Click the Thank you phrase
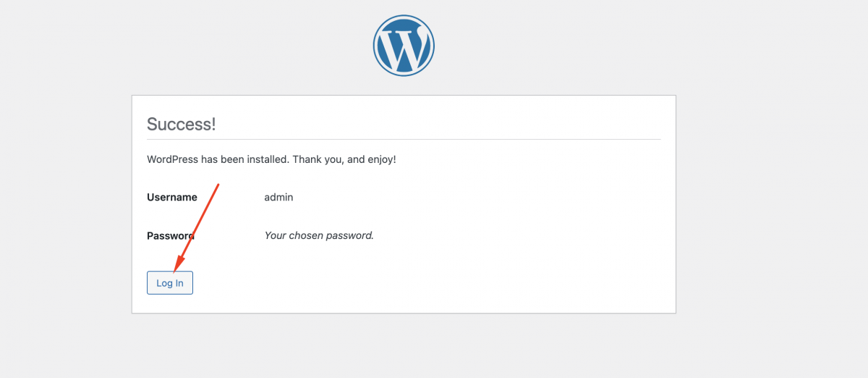 coord(318,159)
